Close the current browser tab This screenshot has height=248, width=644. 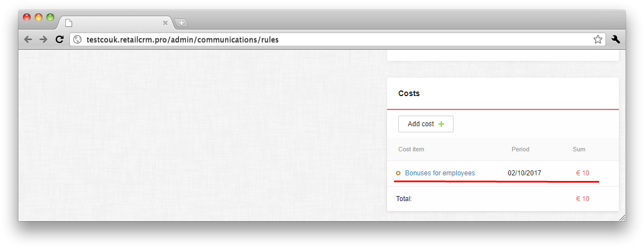pos(165,23)
